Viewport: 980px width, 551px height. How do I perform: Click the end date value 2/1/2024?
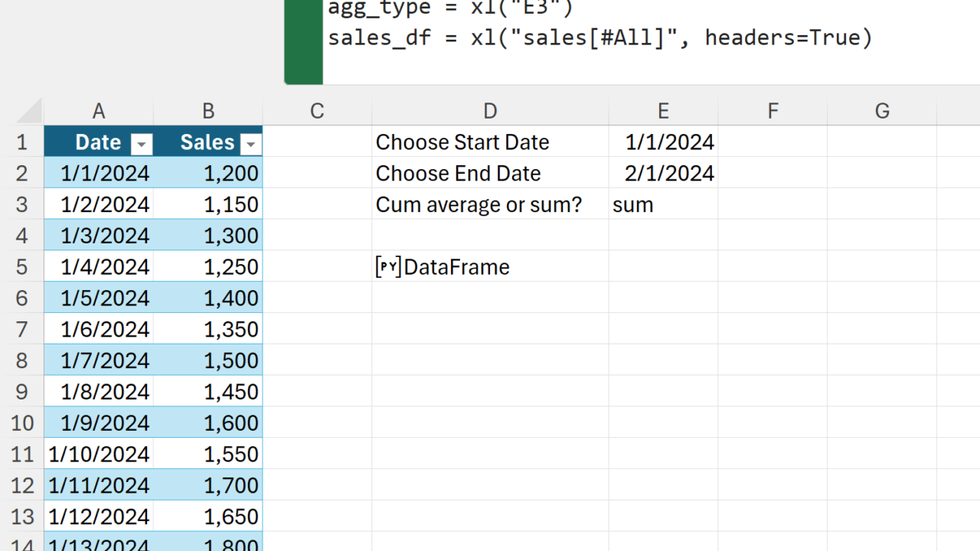click(669, 174)
